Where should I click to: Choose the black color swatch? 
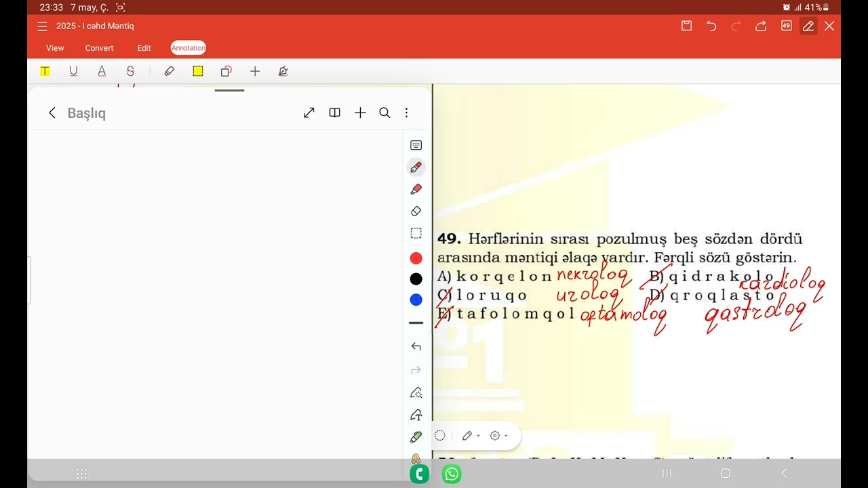pos(416,279)
